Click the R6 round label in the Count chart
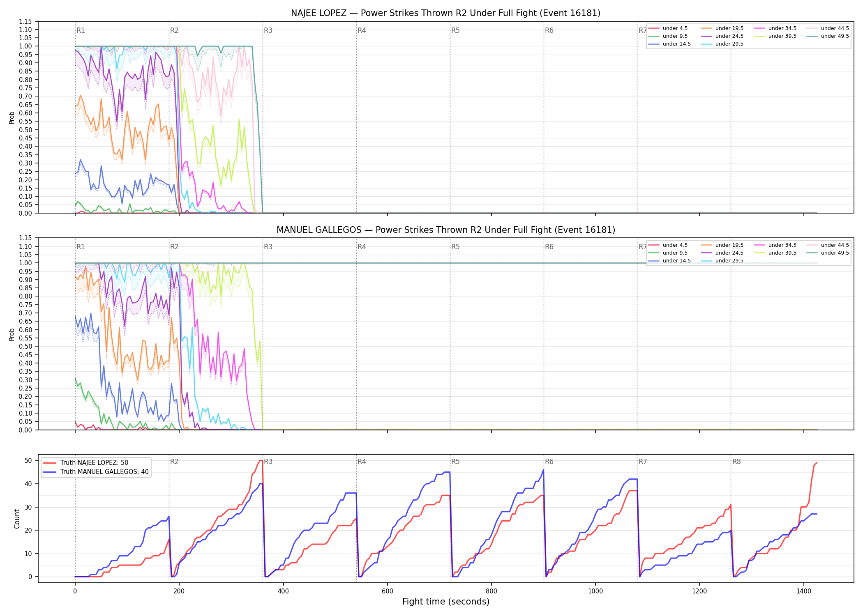 (x=549, y=462)
